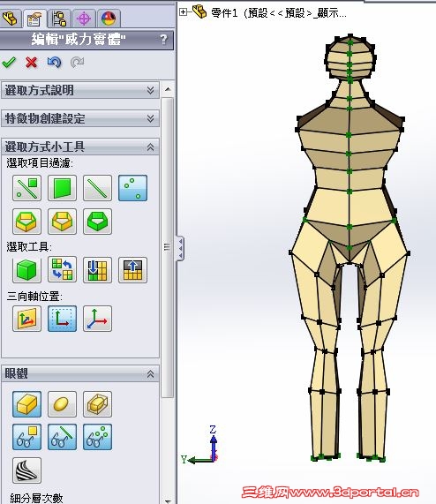Set triad position to face-aligned plane

coord(27,319)
